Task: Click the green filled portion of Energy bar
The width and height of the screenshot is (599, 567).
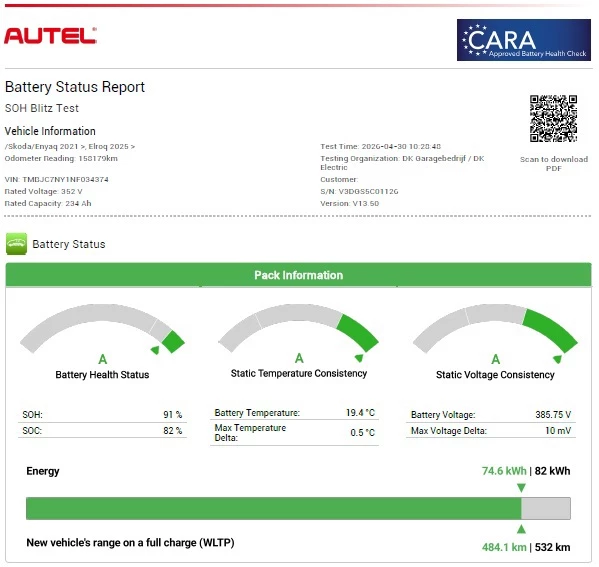Action: 274,508
